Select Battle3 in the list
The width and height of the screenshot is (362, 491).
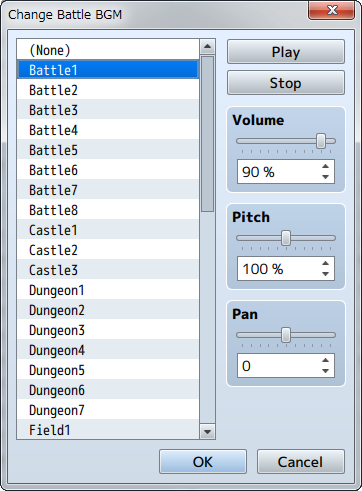tap(108, 110)
